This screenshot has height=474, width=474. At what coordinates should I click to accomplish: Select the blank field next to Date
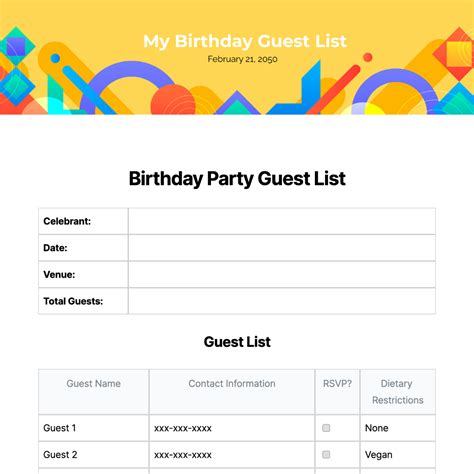pos(282,248)
